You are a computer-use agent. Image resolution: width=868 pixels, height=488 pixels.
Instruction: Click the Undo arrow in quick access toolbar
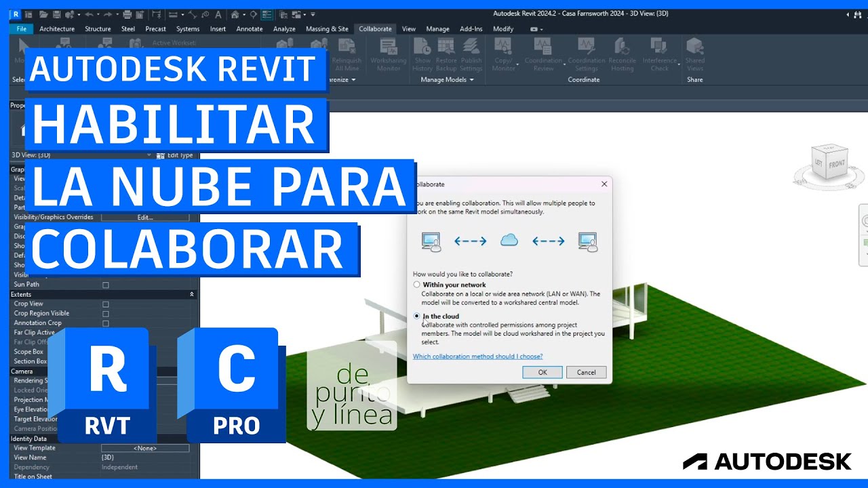point(89,14)
